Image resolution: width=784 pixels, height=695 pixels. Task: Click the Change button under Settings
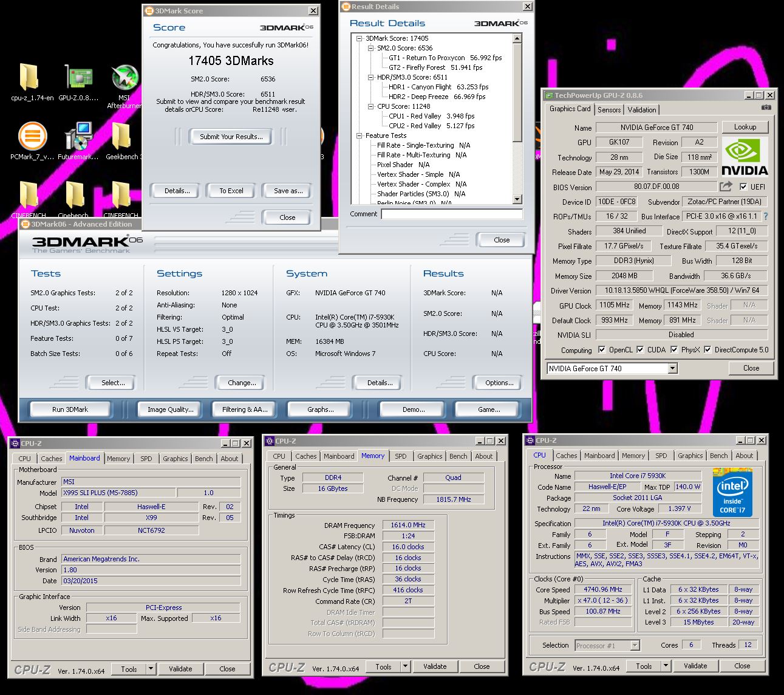(242, 383)
